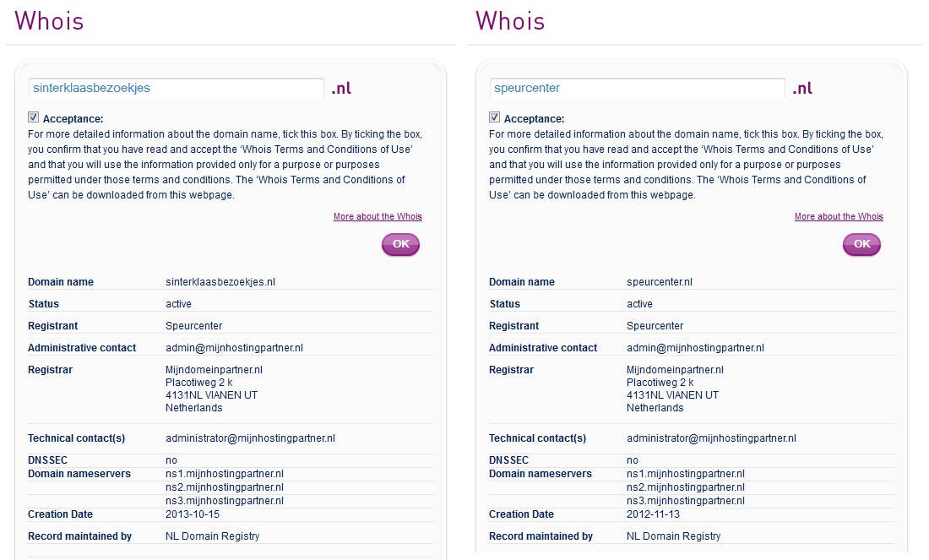929x560 pixels.
Task: Click ns3.mijnhostingpartner.nl in right panel
Action: [x=686, y=501]
